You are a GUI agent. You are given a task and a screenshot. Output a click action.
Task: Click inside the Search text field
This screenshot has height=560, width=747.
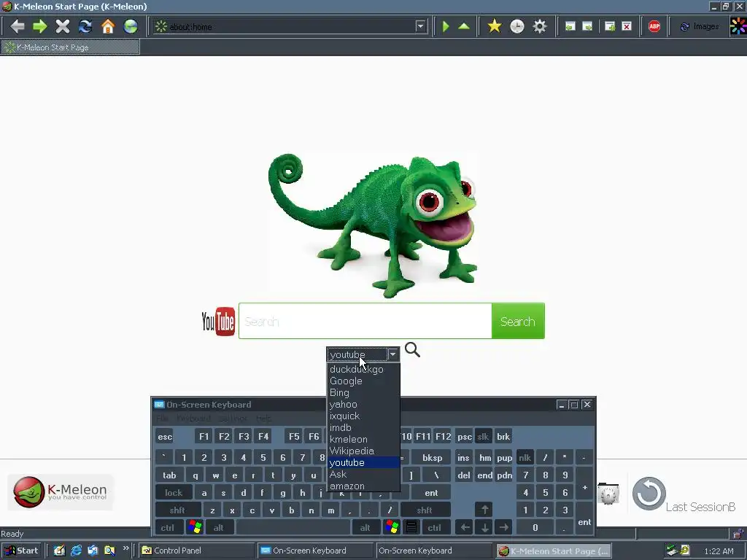[x=365, y=321]
